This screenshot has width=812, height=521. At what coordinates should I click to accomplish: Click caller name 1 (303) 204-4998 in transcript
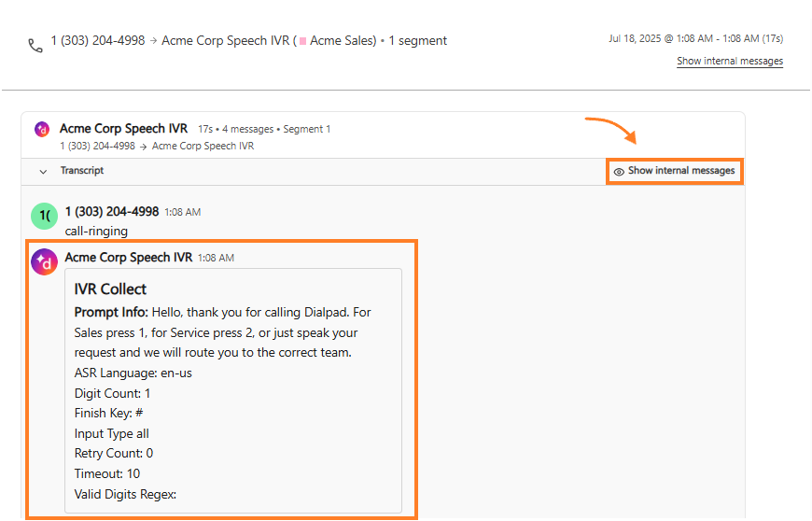112,212
